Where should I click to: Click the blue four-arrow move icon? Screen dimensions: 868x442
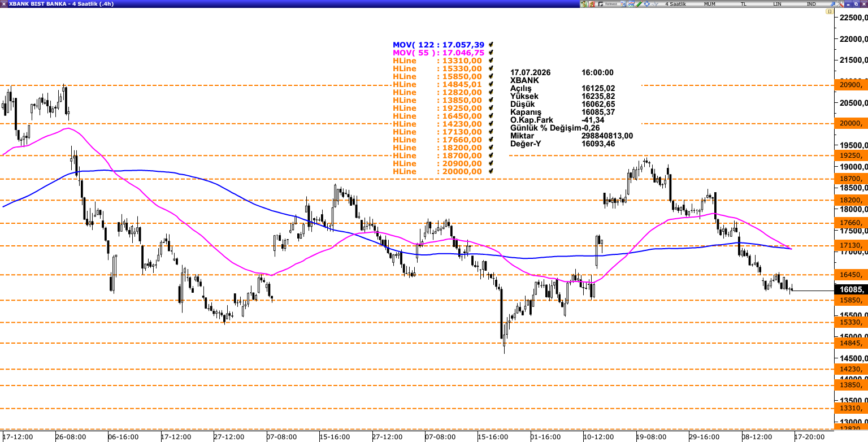646,4
